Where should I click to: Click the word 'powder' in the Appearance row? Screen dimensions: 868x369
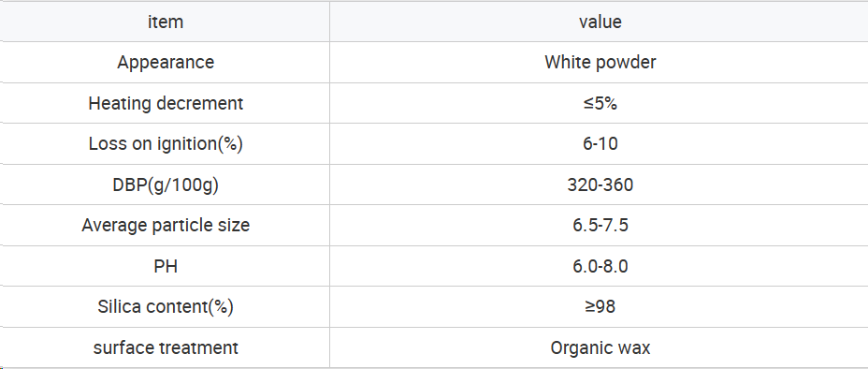pyautogui.click(x=629, y=63)
